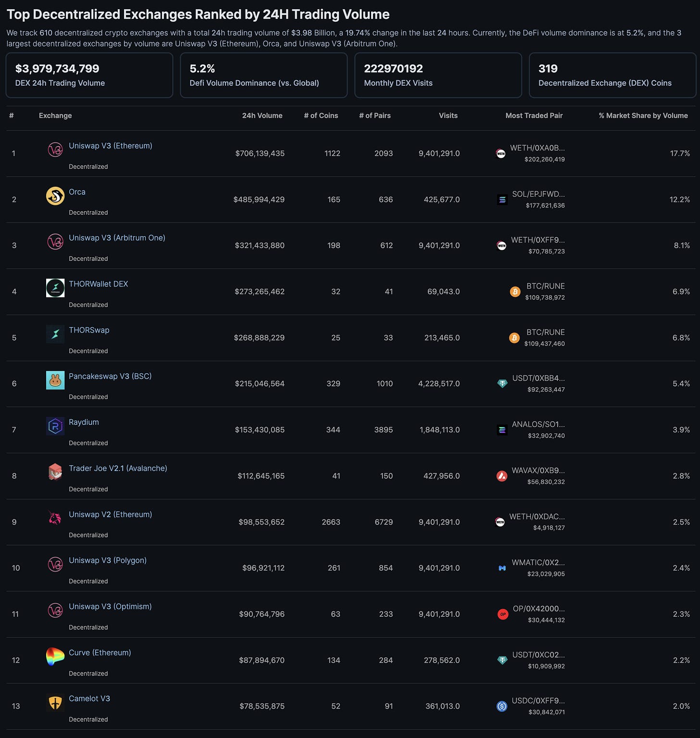The width and height of the screenshot is (700, 738).
Task: Click the 2663 coins value for Uniswap V2
Action: 331,522
